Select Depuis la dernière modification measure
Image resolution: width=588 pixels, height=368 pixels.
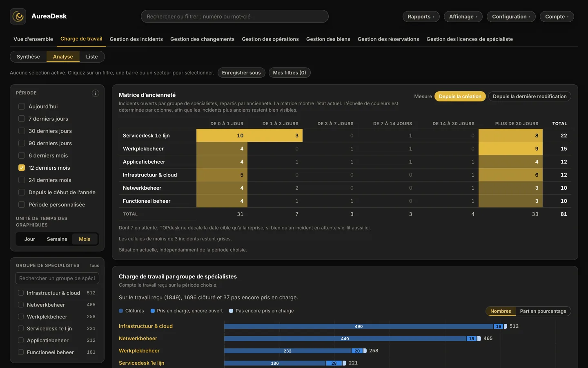530,96
